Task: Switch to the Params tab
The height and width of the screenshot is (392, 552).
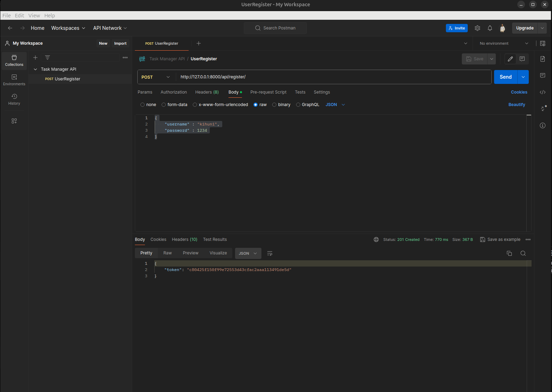Action: pyautogui.click(x=145, y=92)
